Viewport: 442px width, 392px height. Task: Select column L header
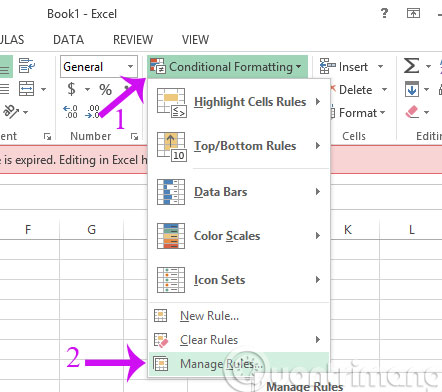pyautogui.click(x=411, y=229)
